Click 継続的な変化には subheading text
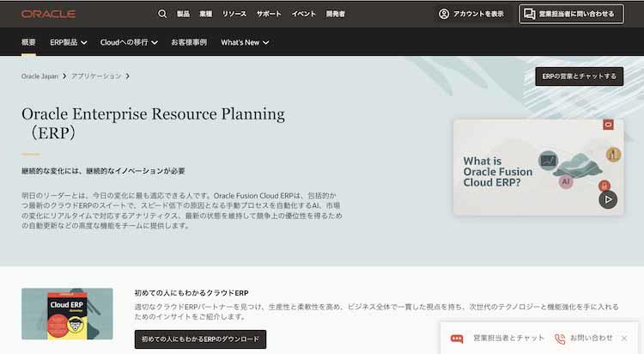644x354 pixels. click(x=103, y=171)
